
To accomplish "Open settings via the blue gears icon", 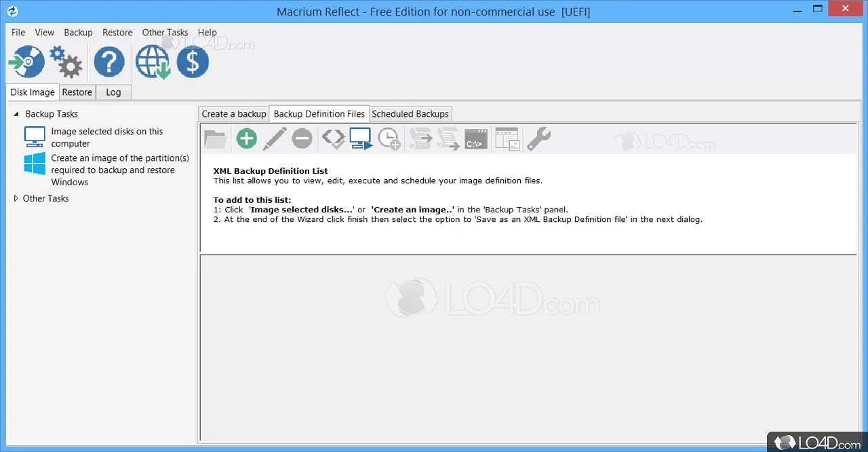I will coord(66,62).
